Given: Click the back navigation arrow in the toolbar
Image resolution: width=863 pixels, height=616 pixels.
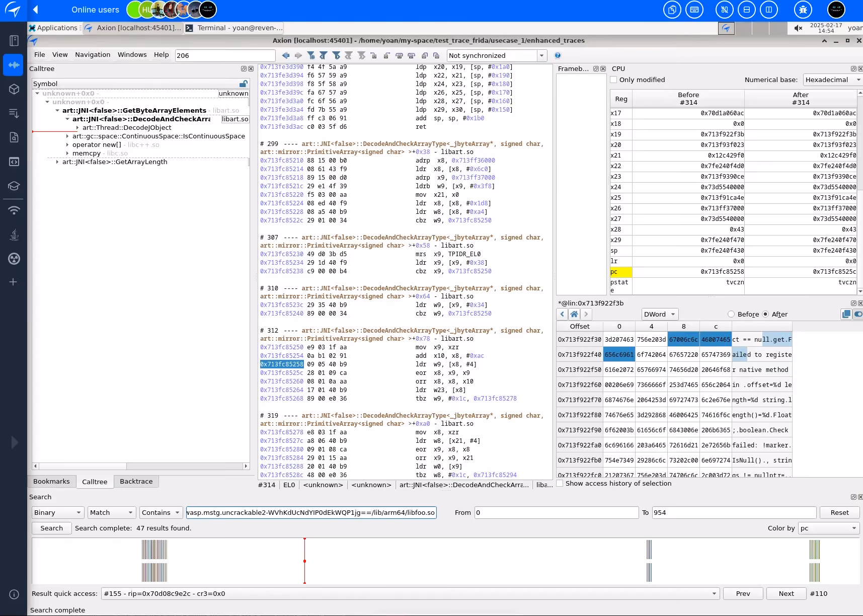Looking at the screenshot, I should [286, 55].
